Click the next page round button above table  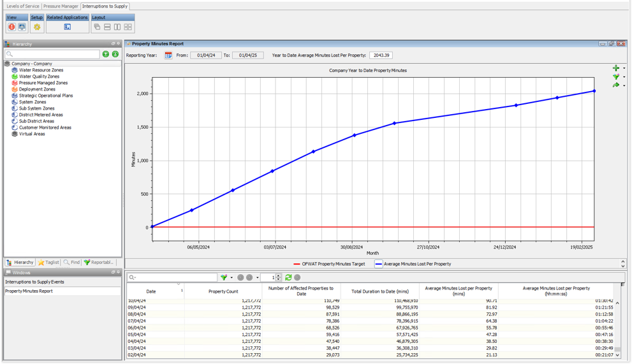coord(249,277)
